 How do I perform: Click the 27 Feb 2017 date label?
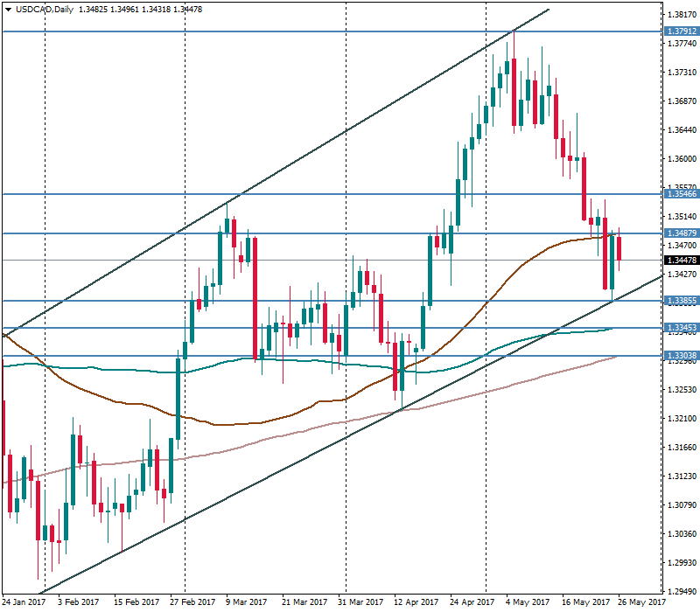pyautogui.click(x=192, y=602)
